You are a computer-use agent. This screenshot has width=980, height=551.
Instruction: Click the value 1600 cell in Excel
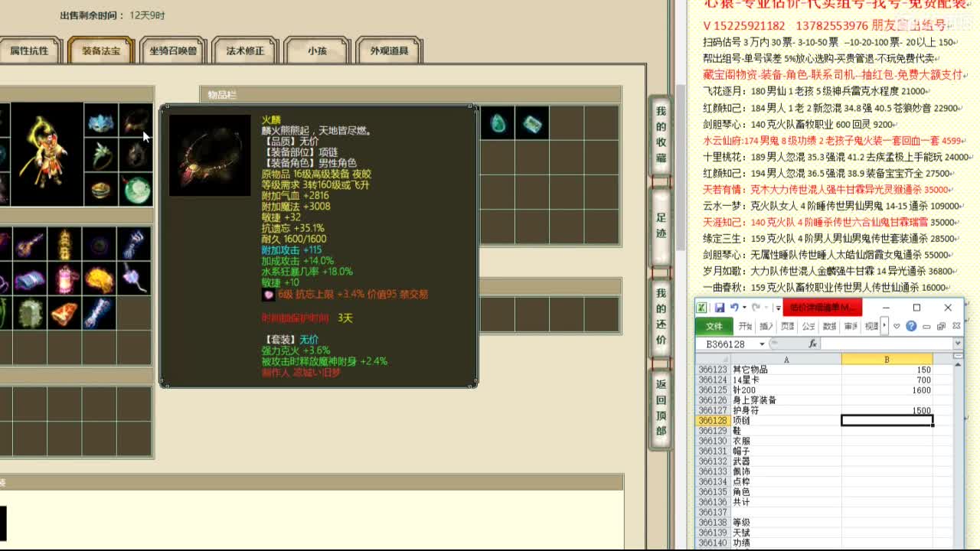tap(887, 390)
